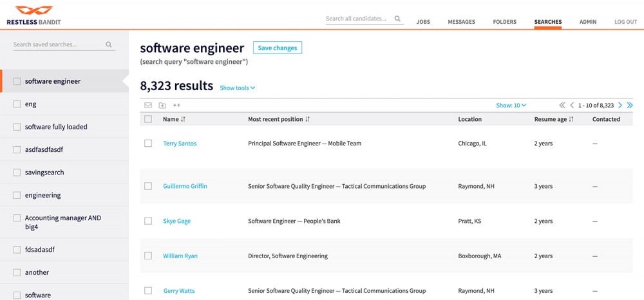Expand the Show tools dropdown
This screenshot has height=300, width=644.
[237, 88]
